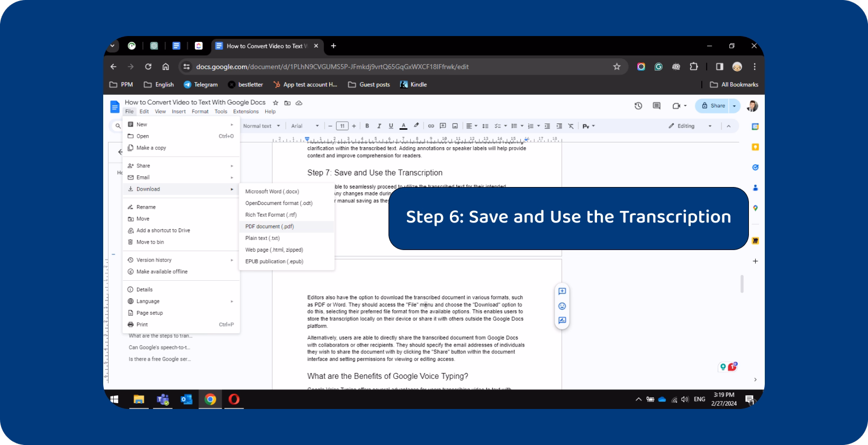This screenshot has width=868, height=445.
Task: Open the Insert menu
Action: [x=179, y=112]
